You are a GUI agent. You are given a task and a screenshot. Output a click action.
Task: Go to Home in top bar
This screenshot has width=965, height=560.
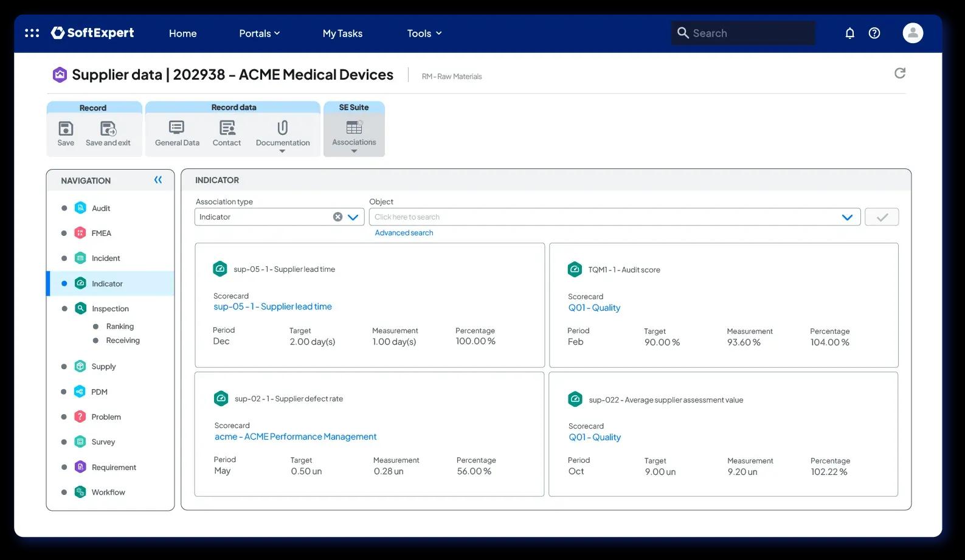point(182,33)
